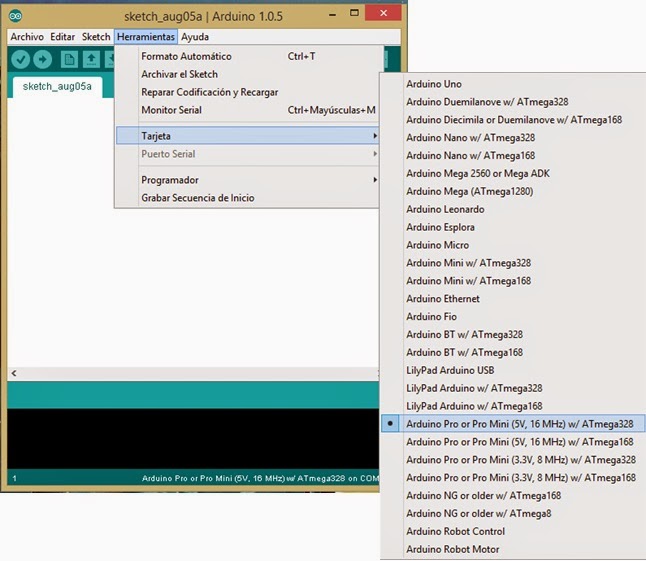Select Arduino Mini w/ ATmega168
The image size is (646, 561).
513,281
